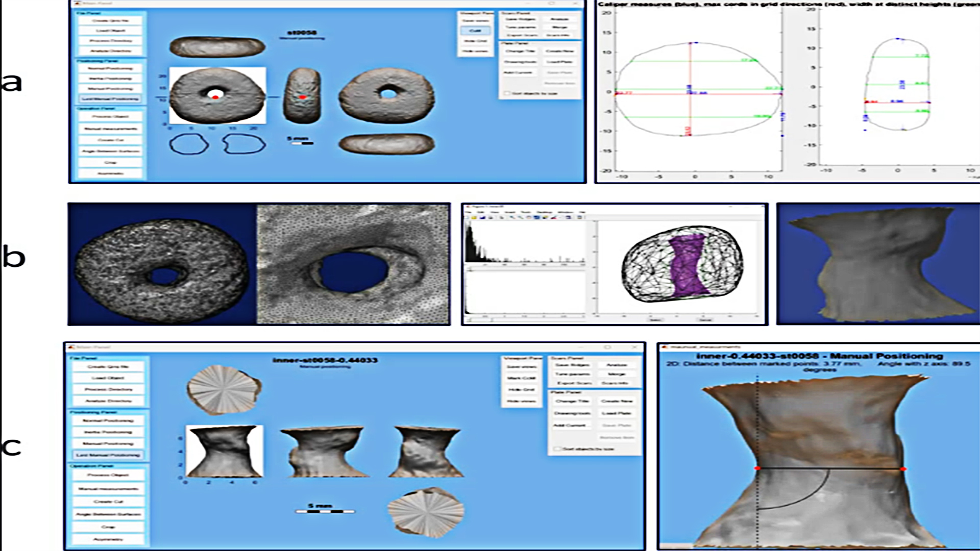Toggle the highlighted CoM button in st0058 window

[x=475, y=31]
